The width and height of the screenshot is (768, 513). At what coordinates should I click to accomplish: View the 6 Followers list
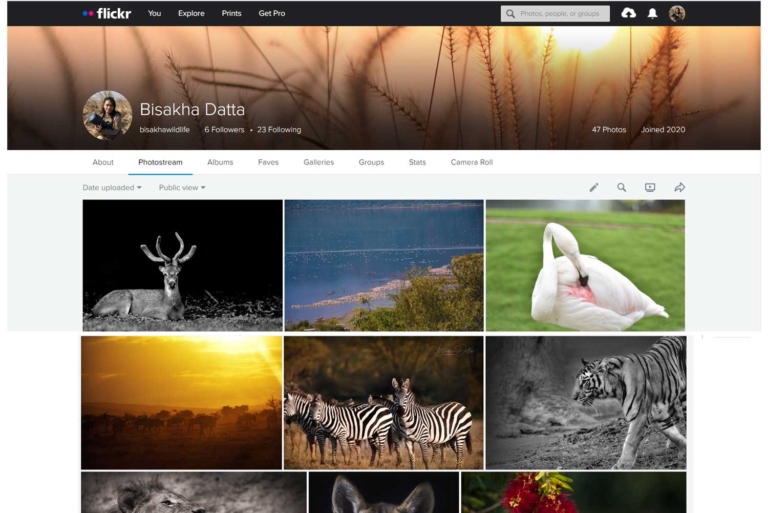pos(224,130)
